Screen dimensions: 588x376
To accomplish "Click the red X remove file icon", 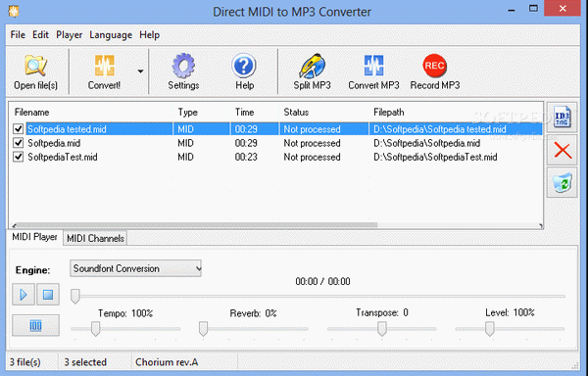I will (x=563, y=151).
